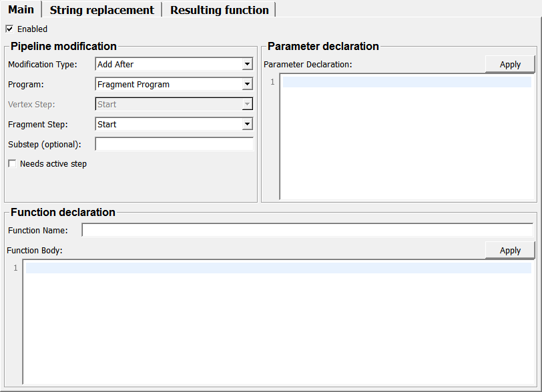Click the Vertex Step dropdown arrow
This screenshot has height=392, width=542.
point(247,105)
